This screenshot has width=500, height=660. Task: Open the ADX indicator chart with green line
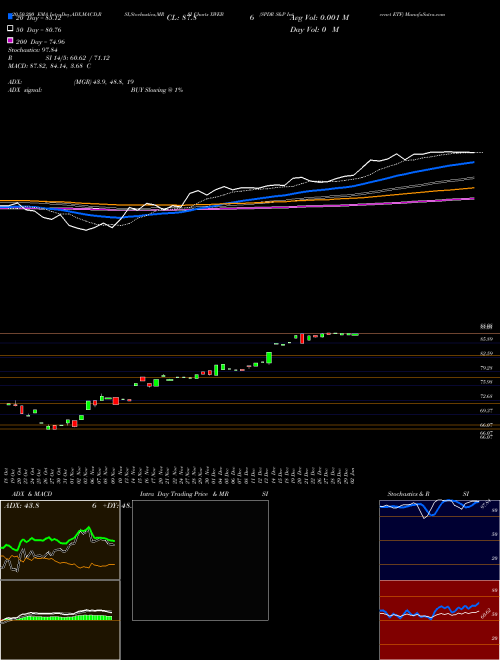pyautogui.click(x=60, y=540)
